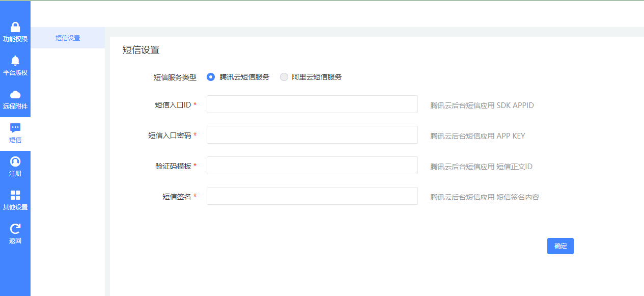Click the 短信设置 page heading
The image size is (644, 296).
(x=141, y=50)
